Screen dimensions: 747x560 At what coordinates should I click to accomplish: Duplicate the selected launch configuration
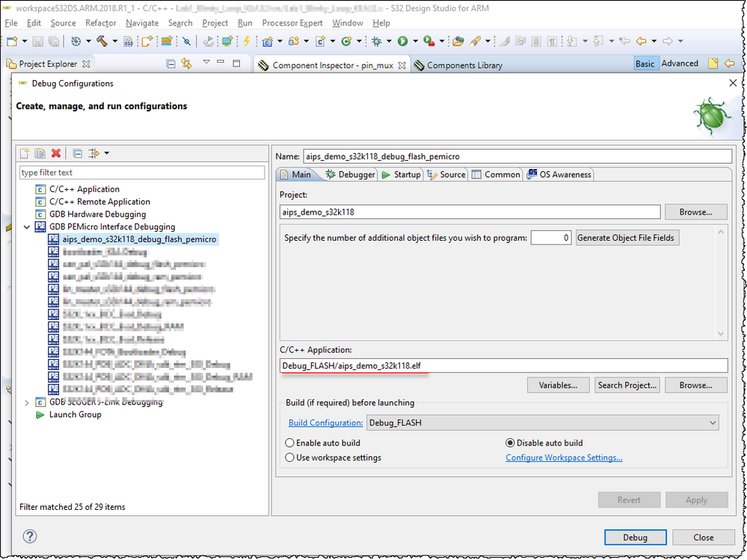(40, 153)
